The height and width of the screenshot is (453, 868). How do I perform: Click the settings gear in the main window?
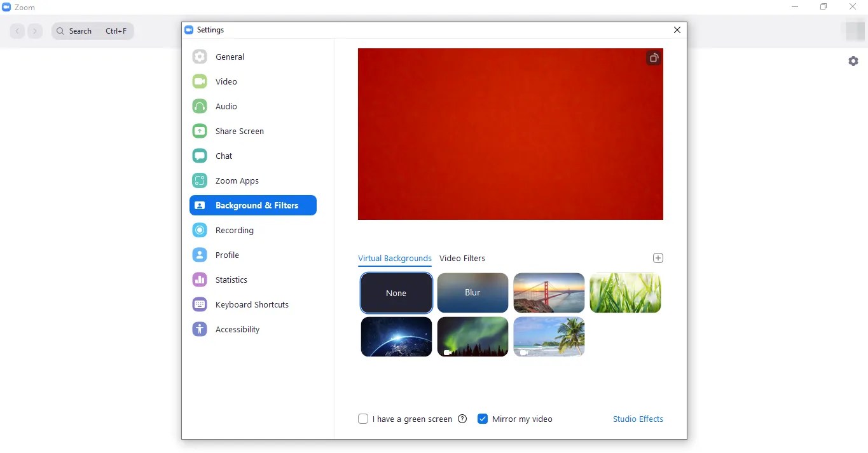(853, 61)
